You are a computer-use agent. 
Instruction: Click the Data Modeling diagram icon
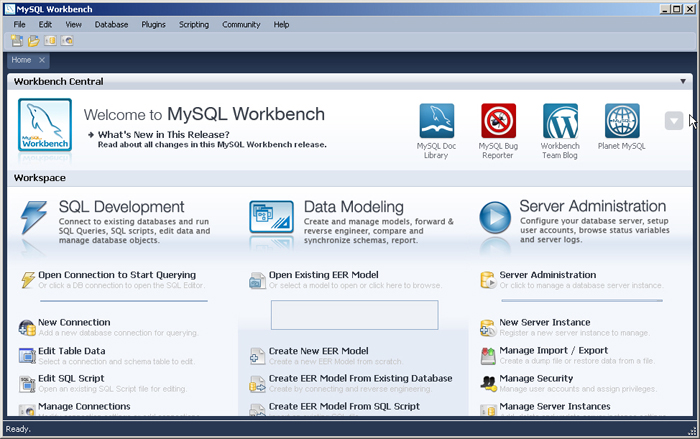coord(271,217)
